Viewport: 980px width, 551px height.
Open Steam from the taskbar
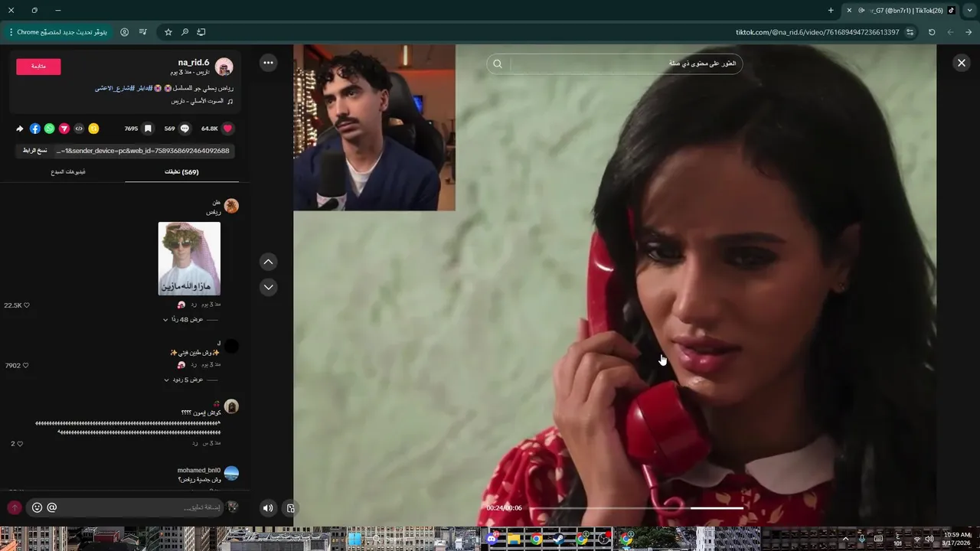click(x=559, y=539)
